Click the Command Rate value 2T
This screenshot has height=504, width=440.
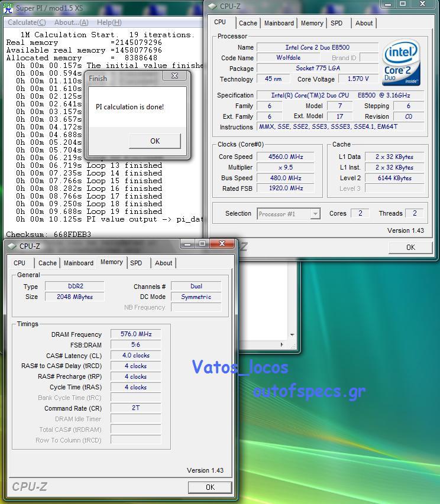click(x=136, y=408)
